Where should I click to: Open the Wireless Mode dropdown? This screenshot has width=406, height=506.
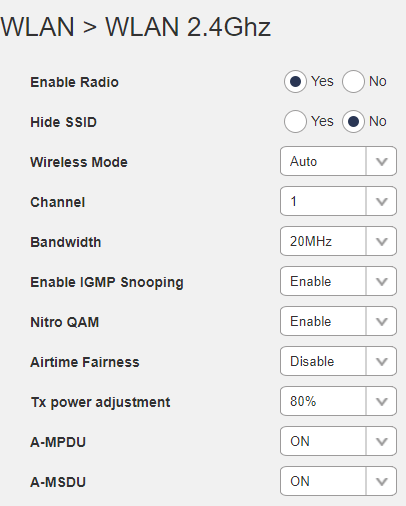coord(338,161)
